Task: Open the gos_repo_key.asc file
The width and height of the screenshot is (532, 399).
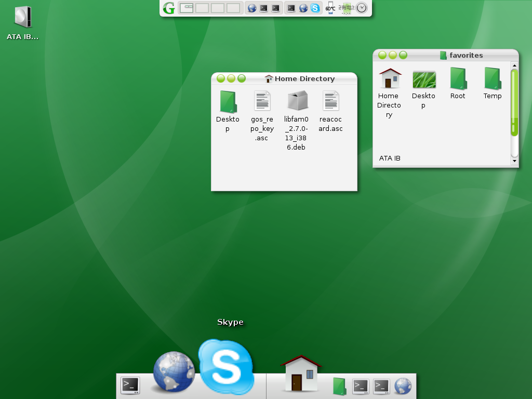Action: [262, 116]
